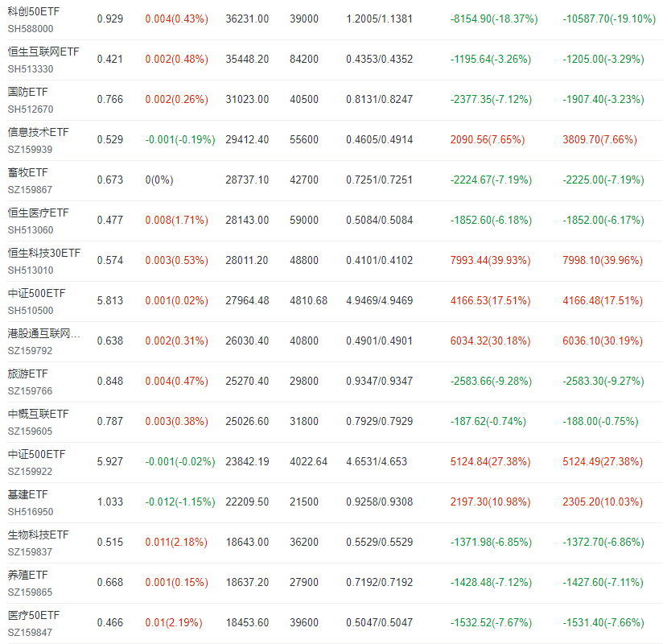Click holding quantity 39000
Image resolution: width=663 pixels, height=644 pixels.
(x=304, y=19)
